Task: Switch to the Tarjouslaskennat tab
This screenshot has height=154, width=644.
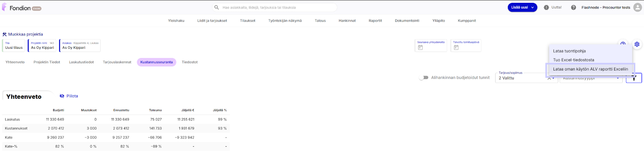Action: [x=117, y=62]
